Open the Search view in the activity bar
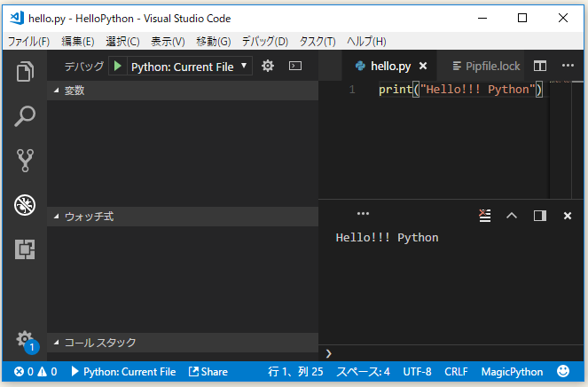588x387 pixels. (x=24, y=115)
